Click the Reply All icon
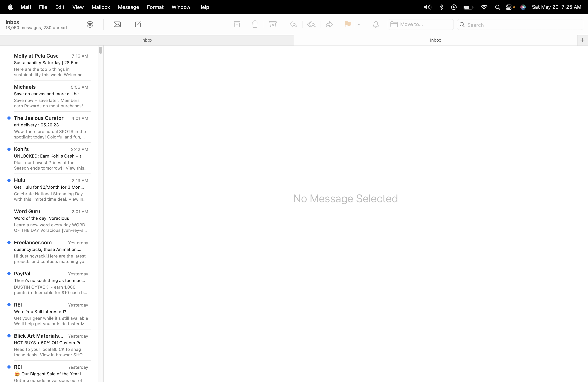588x382 pixels. pyautogui.click(x=311, y=24)
